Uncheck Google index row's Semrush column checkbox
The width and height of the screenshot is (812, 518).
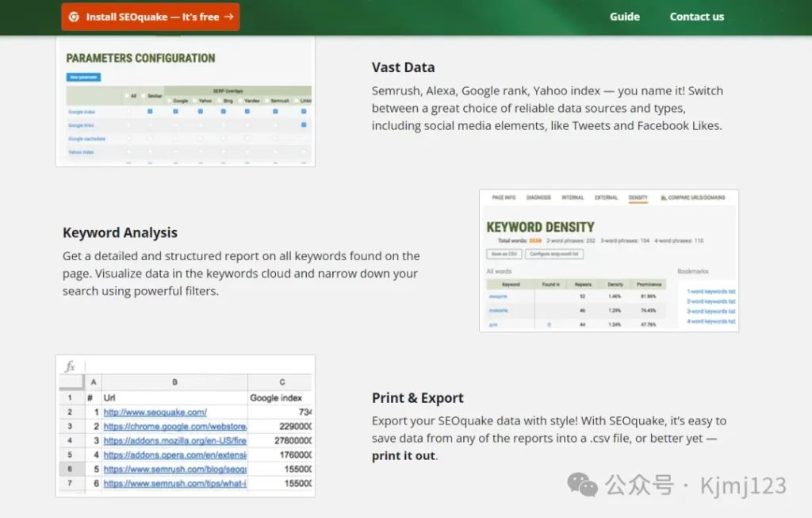[x=275, y=111]
